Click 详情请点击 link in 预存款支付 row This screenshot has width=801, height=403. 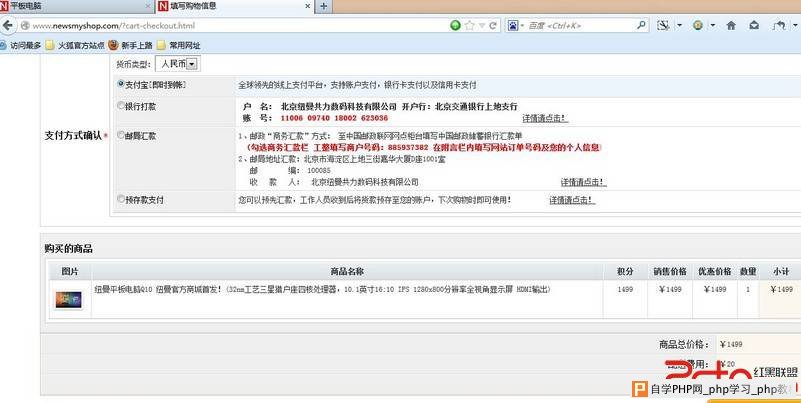(572, 200)
